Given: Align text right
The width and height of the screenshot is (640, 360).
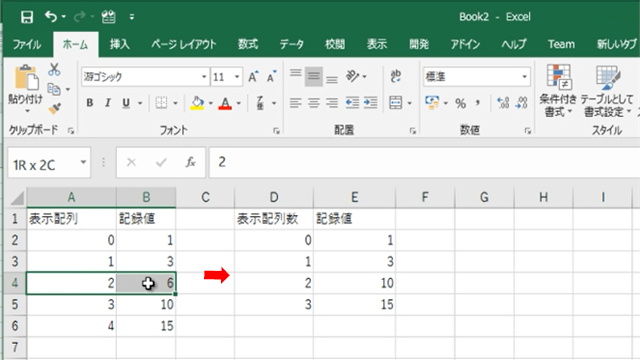Looking at the screenshot, I should [x=332, y=103].
